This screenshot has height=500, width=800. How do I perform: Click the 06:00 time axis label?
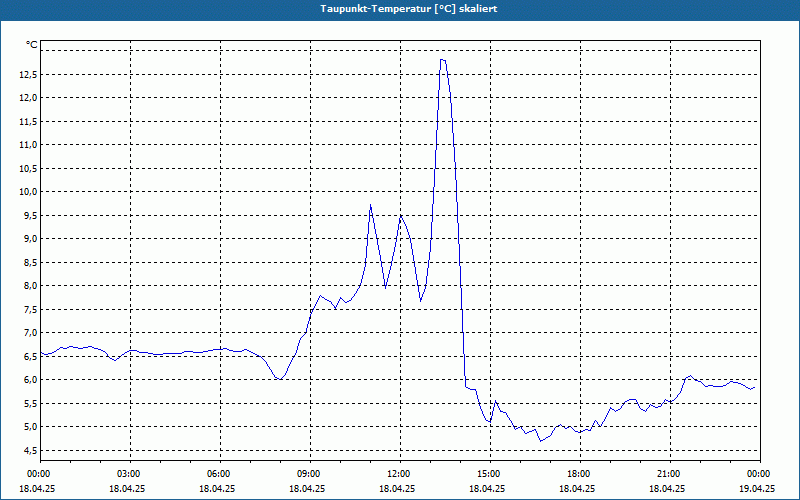pyautogui.click(x=220, y=474)
